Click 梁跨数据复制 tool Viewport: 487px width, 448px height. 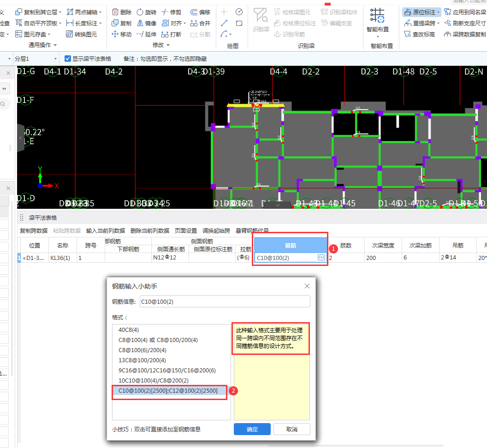click(465, 34)
